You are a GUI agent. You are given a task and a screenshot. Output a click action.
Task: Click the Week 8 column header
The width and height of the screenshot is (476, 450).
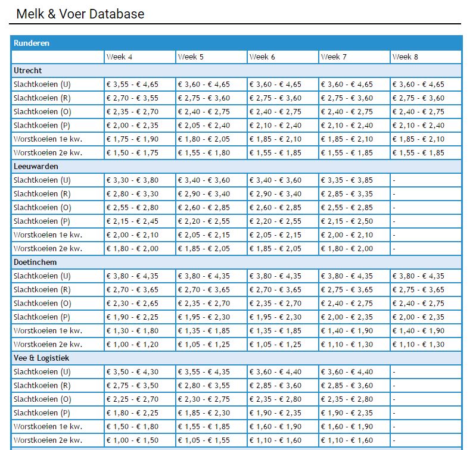click(405, 57)
